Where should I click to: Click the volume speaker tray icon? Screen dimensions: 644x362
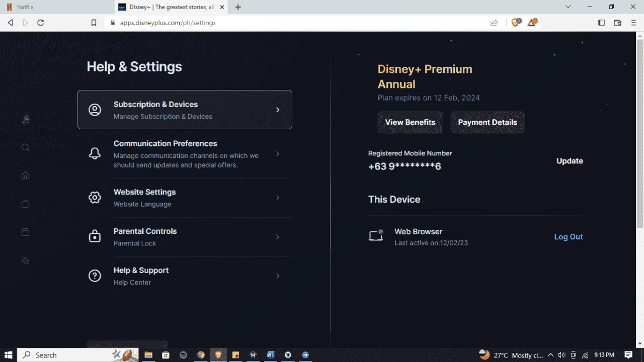tap(561, 355)
